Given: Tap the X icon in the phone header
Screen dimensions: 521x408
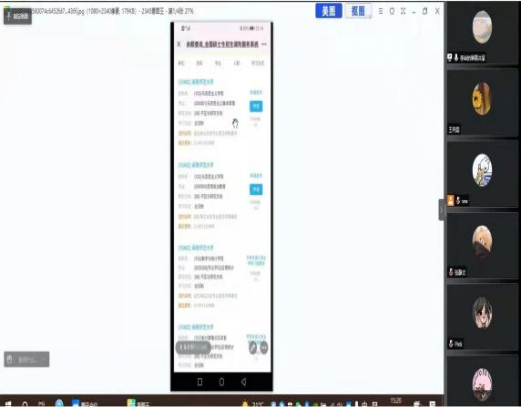Looking at the screenshot, I should point(179,44).
